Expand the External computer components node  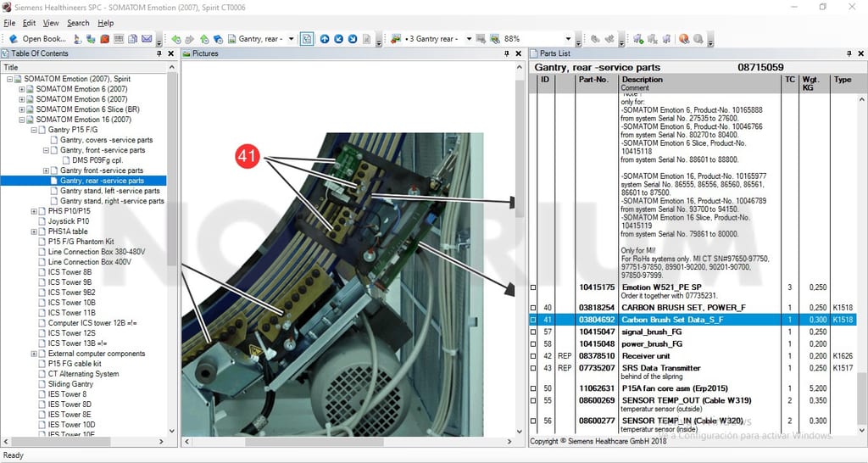point(34,354)
